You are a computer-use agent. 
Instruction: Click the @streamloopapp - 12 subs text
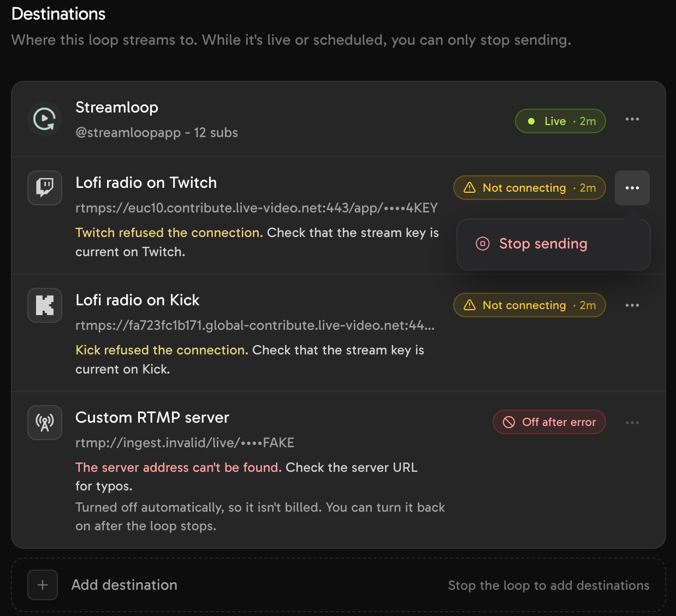pyautogui.click(x=157, y=133)
